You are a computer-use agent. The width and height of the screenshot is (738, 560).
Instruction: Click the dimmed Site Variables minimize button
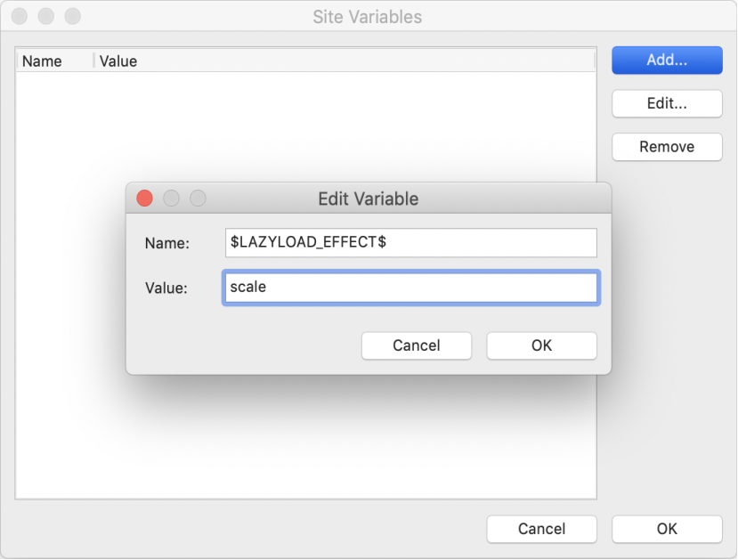point(45,16)
